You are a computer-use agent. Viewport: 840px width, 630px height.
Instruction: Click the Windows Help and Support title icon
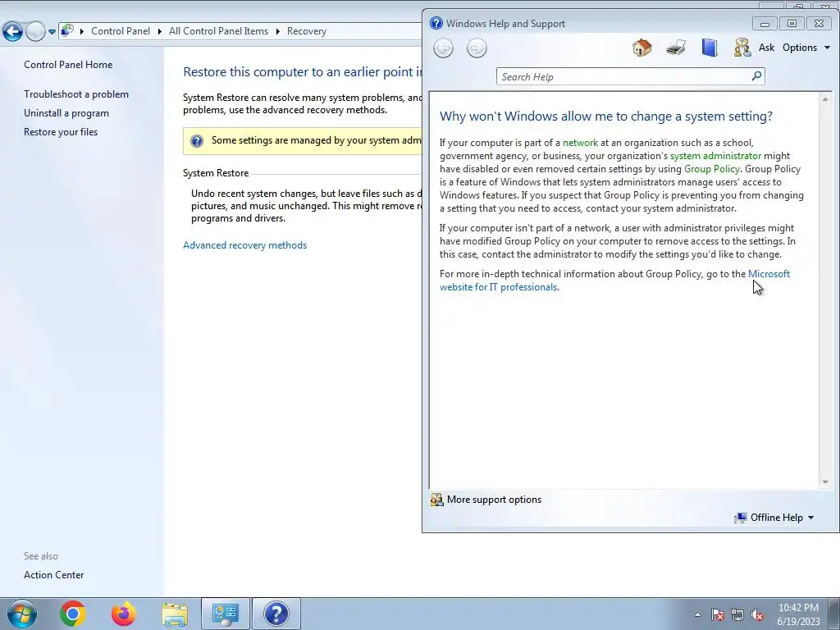(x=436, y=23)
